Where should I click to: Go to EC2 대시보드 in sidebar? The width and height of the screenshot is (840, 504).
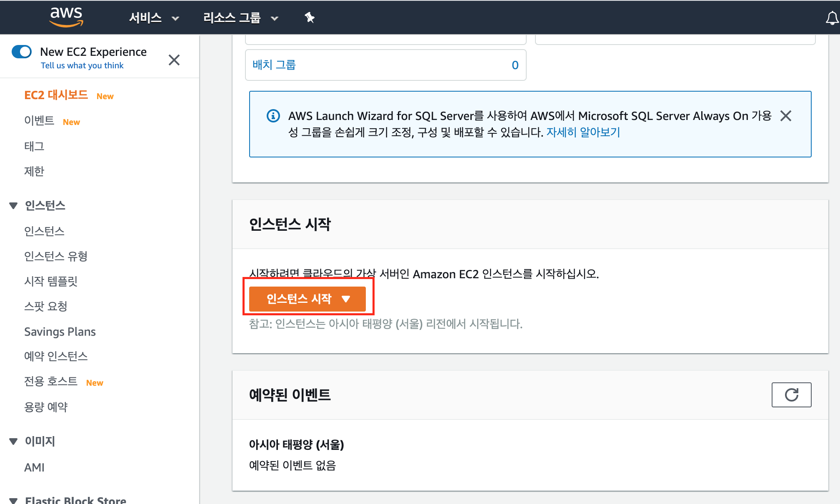pos(56,95)
